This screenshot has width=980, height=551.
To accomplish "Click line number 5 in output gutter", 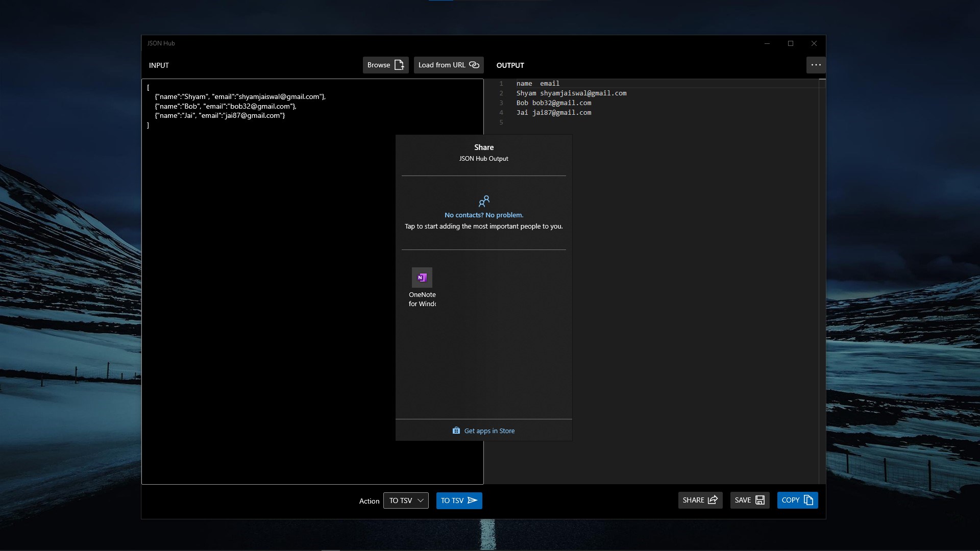I will (501, 122).
